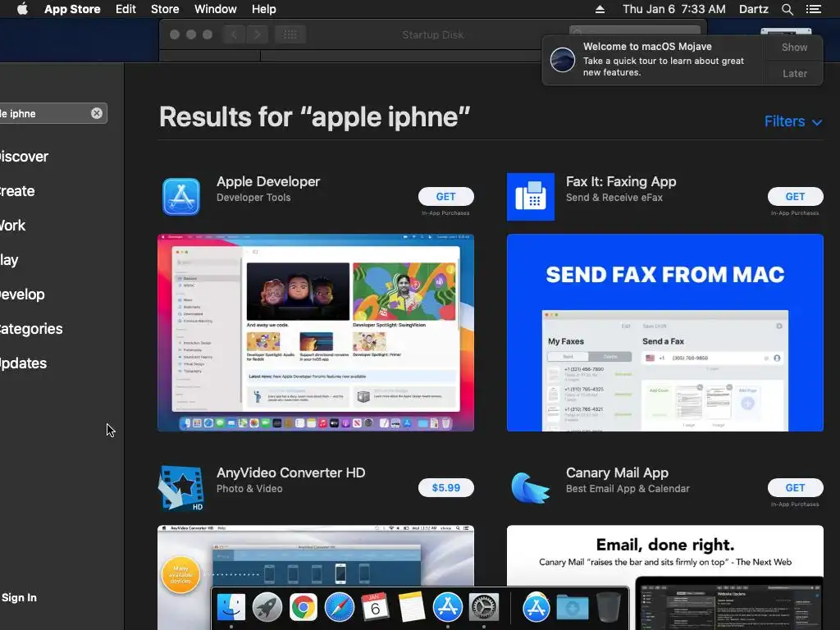Open the Apple Developer screenshot preview
This screenshot has width=840, height=630.
316,333
